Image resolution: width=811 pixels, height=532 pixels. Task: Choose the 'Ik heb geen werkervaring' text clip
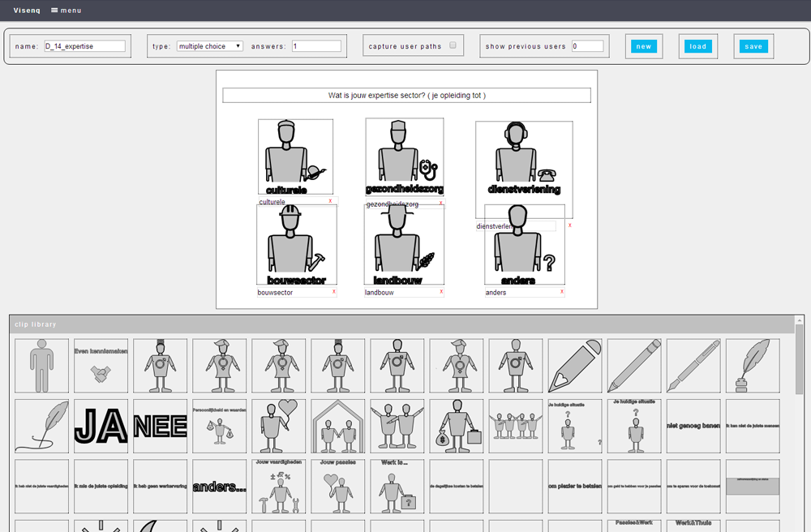[x=160, y=487]
